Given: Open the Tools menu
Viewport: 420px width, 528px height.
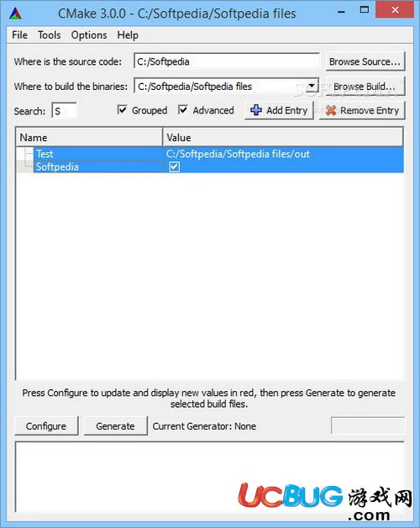Looking at the screenshot, I should point(49,35).
